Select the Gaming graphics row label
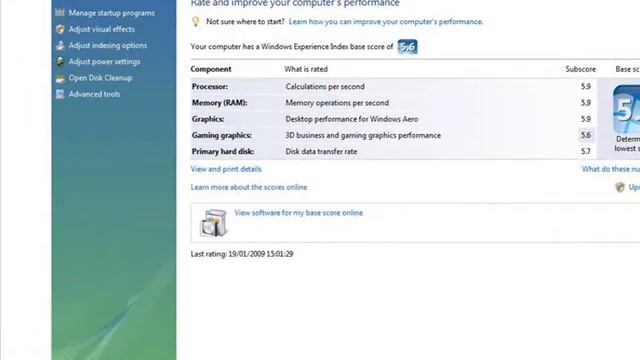The width and height of the screenshot is (640, 360). pyautogui.click(x=222, y=136)
